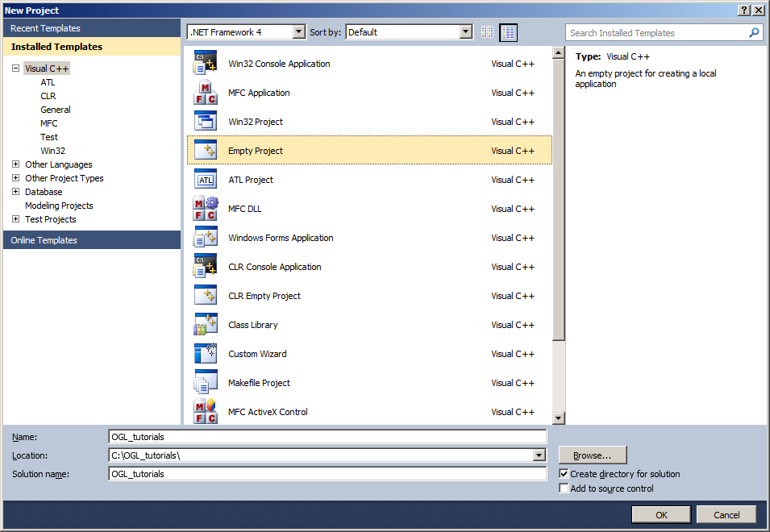This screenshot has height=532, width=770.
Task: Click the search magnifier icon
Action: tap(754, 33)
